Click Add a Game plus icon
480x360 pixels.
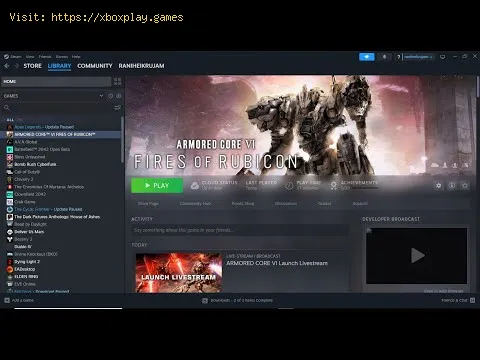coord(7,300)
